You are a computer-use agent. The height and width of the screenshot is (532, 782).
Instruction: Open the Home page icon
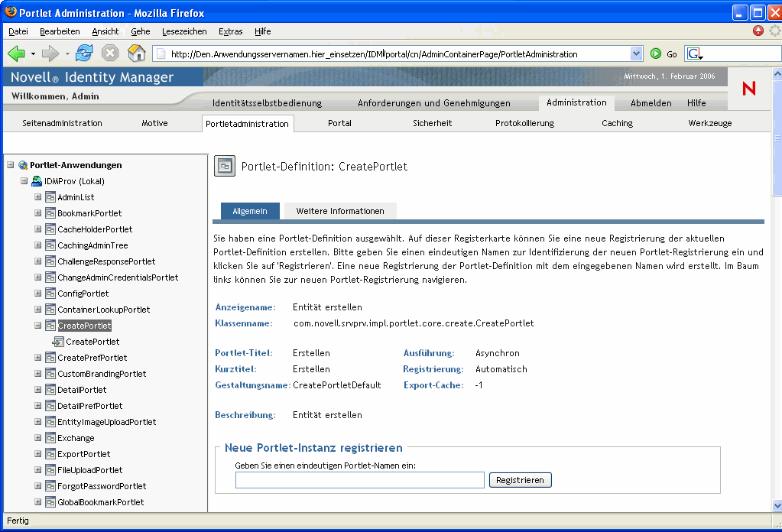pyautogui.click(x=136, y=53)
